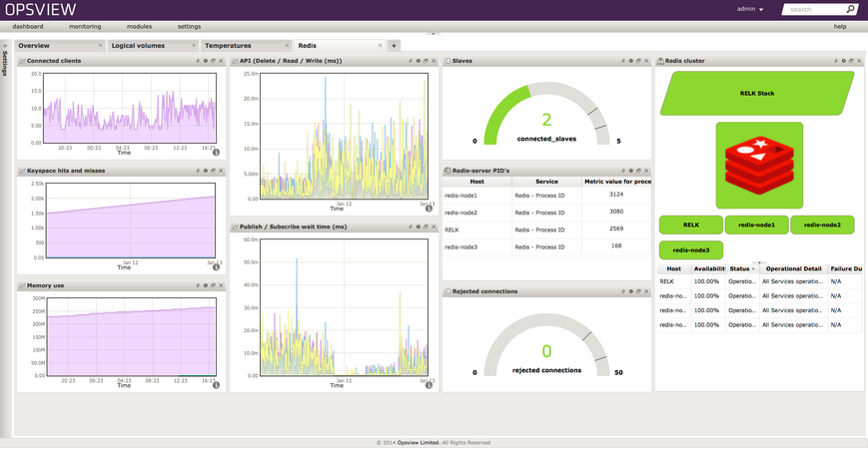Switch to the Temperatures tab
This screenshot has height=449, width=868.
[x=229, y=46]
